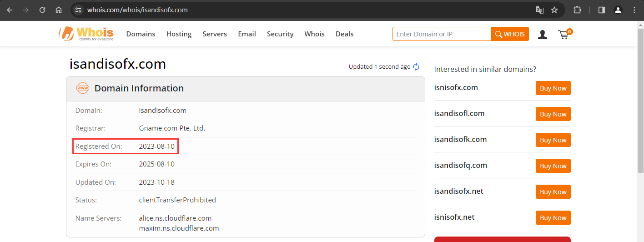Open the Servers menu
Viewport: 644px width, 242px height.
coord(215,34)
